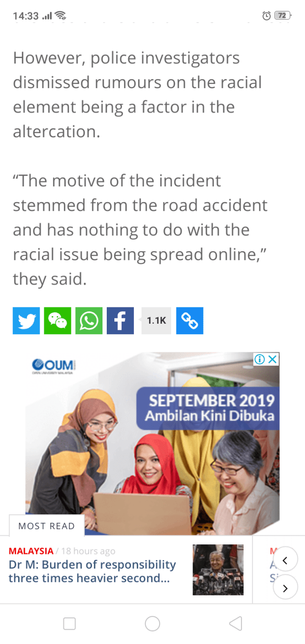
Task: Share article on Facebook
Action: point(120,321)
